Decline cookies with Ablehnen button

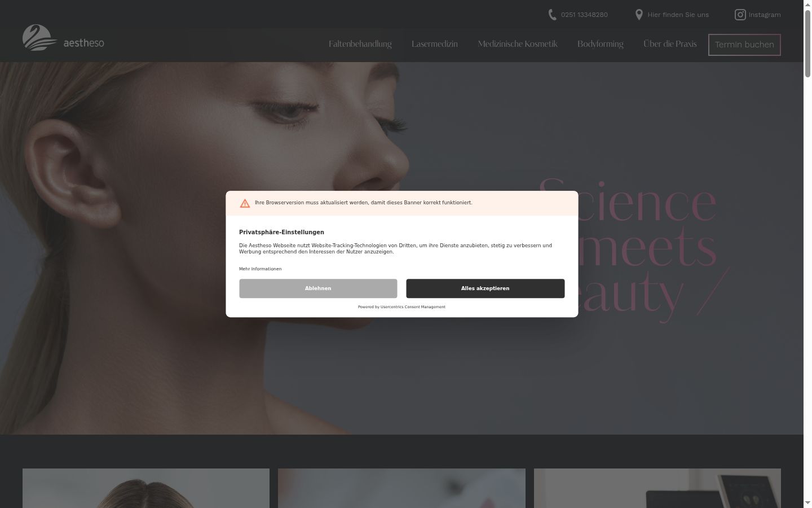pyautogui.click(x=318, y=288)
